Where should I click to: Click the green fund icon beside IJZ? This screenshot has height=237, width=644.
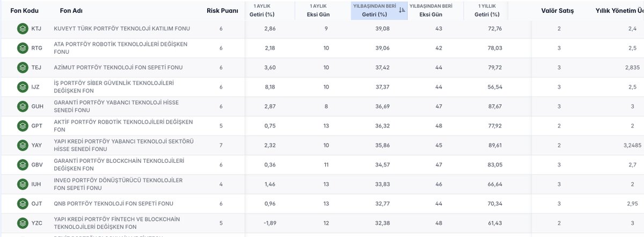click(x=22, y=87)
